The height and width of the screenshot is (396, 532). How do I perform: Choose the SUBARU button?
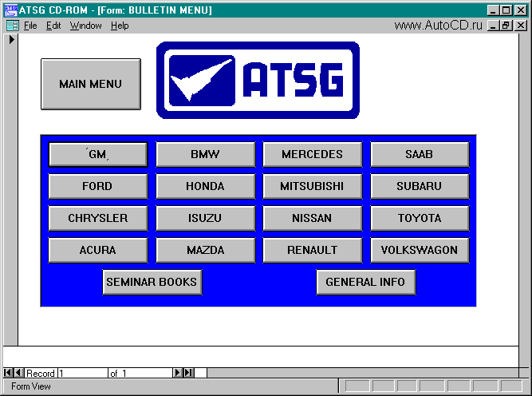420,187
